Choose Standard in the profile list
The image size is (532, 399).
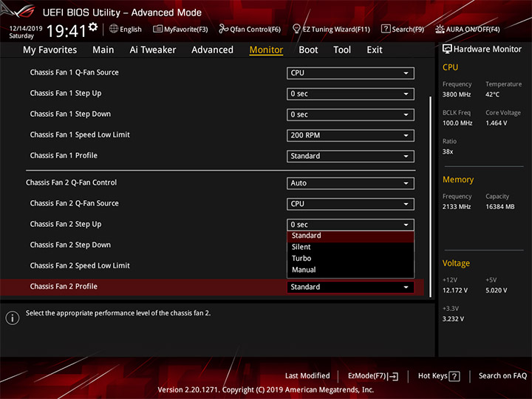point(350,236)
